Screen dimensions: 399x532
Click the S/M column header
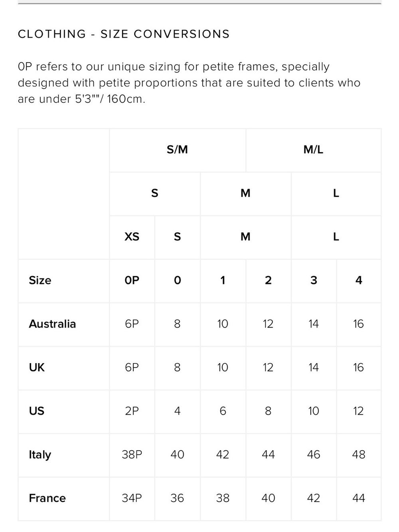177,150
